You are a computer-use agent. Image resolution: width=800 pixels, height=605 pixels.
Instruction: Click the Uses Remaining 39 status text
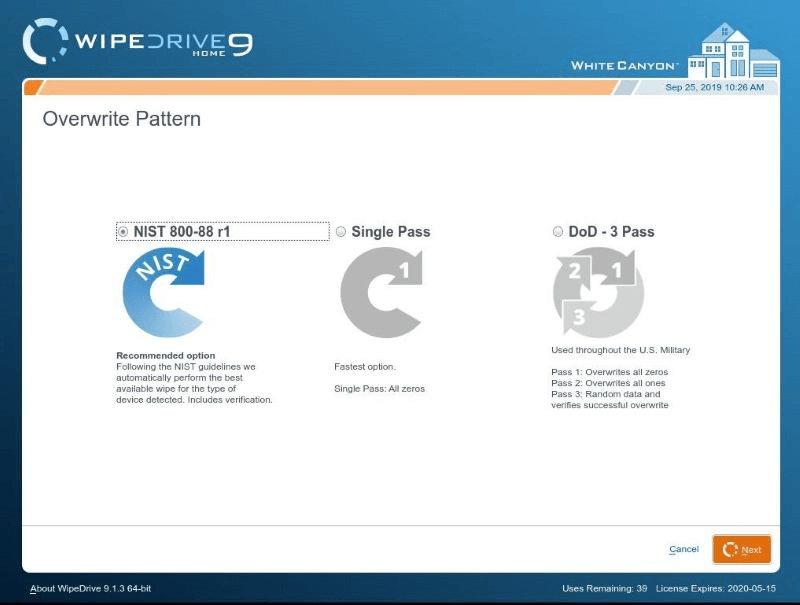coord(606,588)
